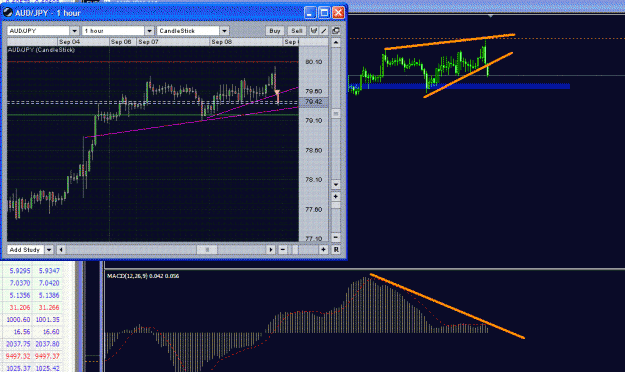Click the Buy button
625x372 pixels.
pos(275,31)
